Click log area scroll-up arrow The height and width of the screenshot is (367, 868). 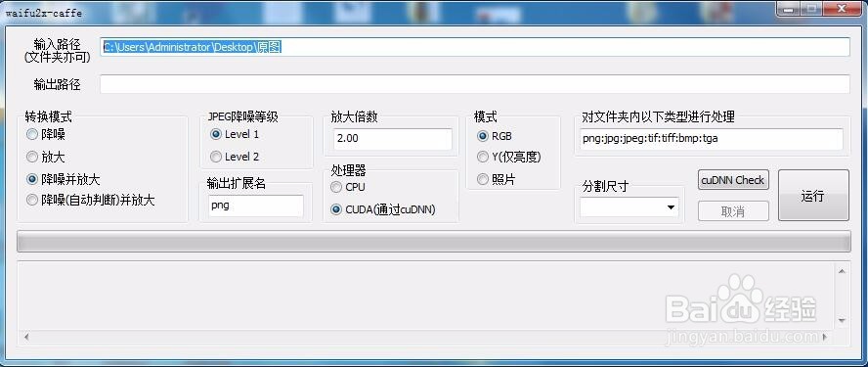(x=842, y=271)
